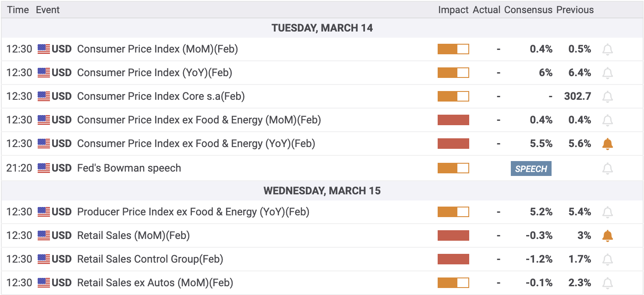Expand Retail Sales (MoM)(Feb) event details
This screenshot has height=295, width=644.
(133, 235)
